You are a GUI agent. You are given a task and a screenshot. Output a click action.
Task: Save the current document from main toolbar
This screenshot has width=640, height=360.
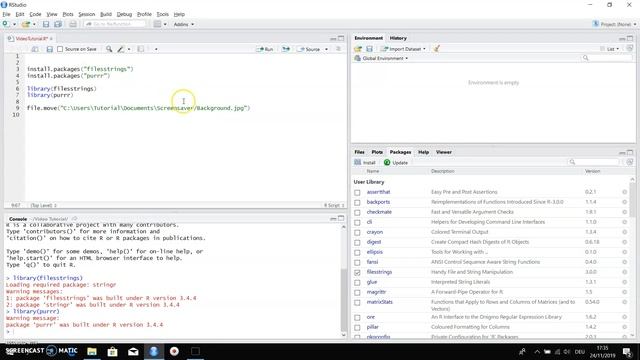pos(46,24)
